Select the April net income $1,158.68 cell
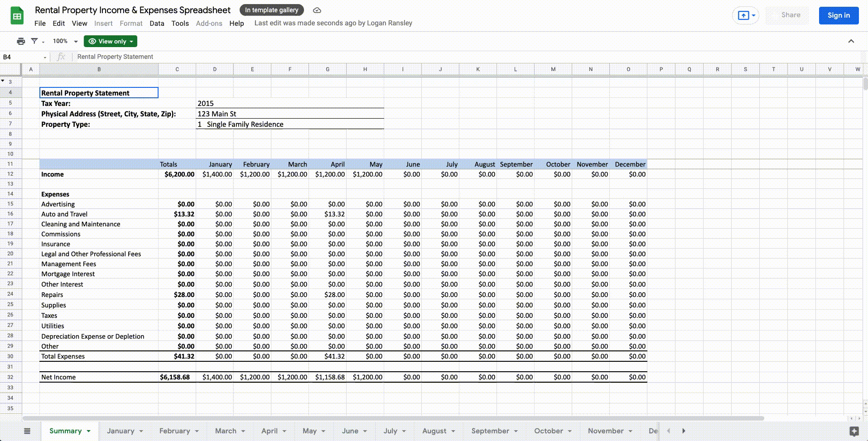The height and width of the screenshot is (441, 868). click(328, 377)
